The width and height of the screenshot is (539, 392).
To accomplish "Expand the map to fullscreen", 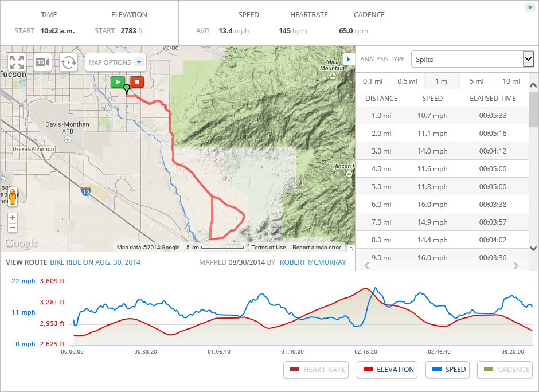I will pos(17,62).
